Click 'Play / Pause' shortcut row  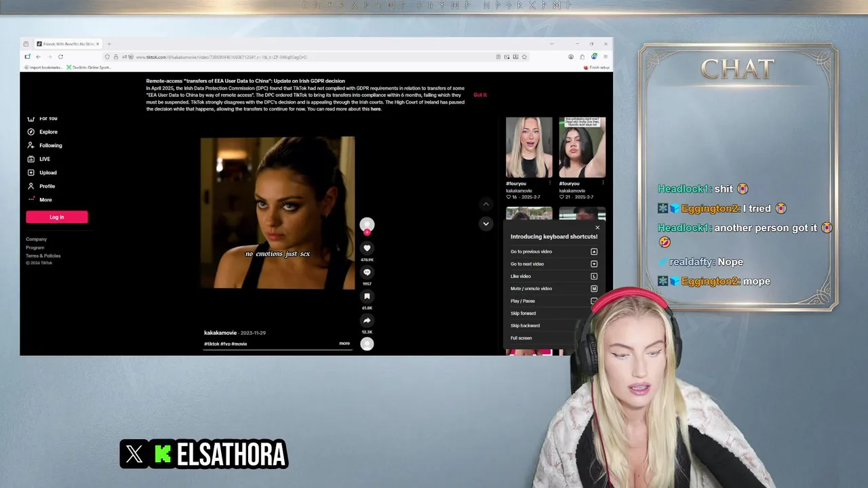pos(553,301)
